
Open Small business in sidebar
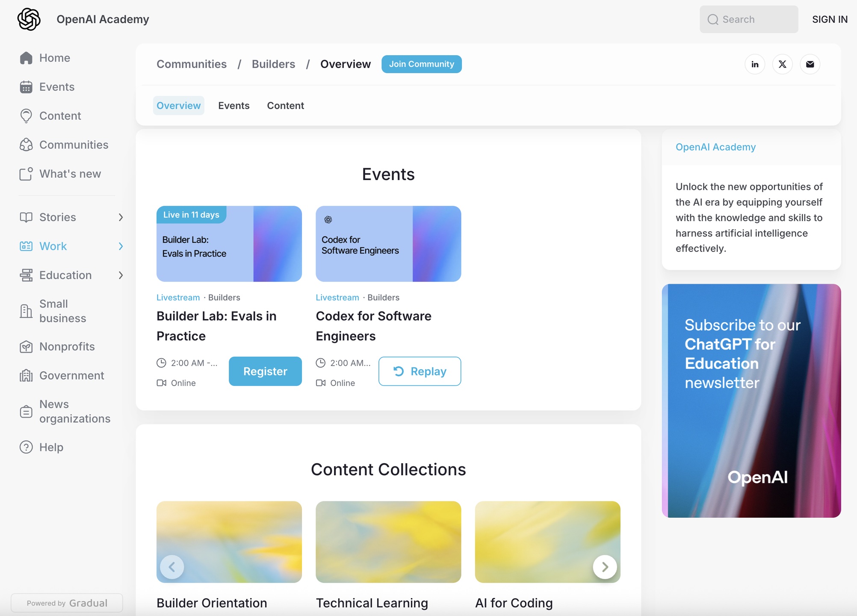click(x=63, y=311)
